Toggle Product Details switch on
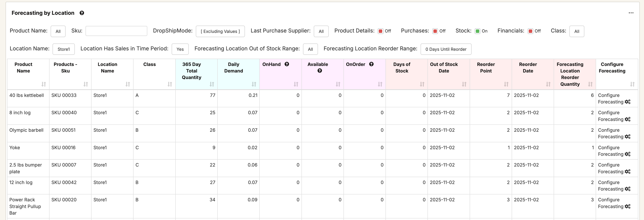 point(380,31)
